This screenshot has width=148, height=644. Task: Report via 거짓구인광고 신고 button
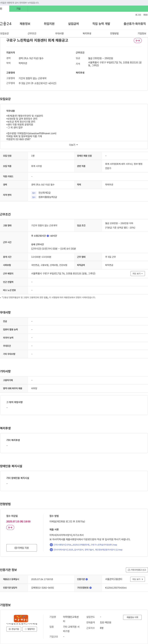[x=137, y=570]
